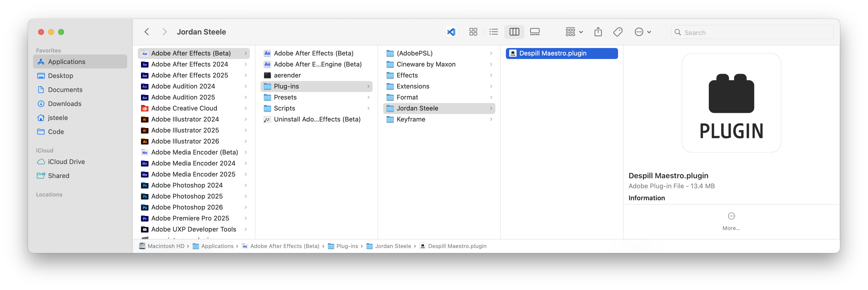Go back with the left chevron
Viewport: 868px width, 290px height.
(x=147, y=32)
